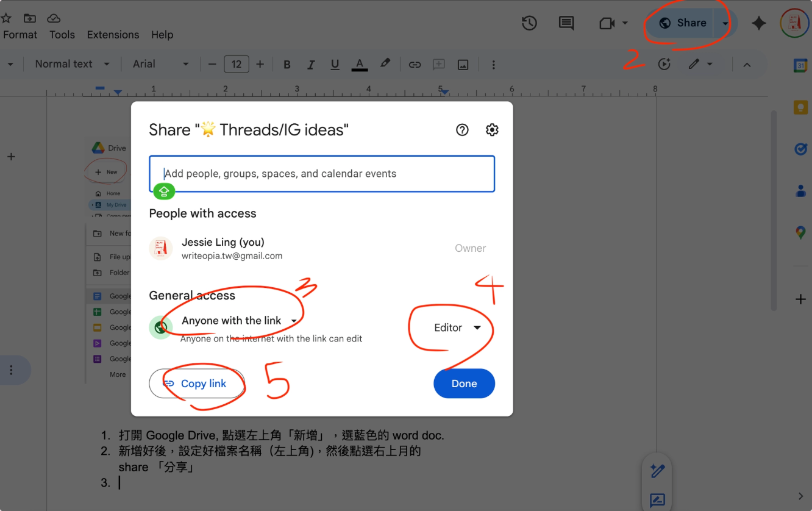Open Google Calendar in the side panel
Image resolution: width=812 pixels, height=511 pixels.
[800, 66]
